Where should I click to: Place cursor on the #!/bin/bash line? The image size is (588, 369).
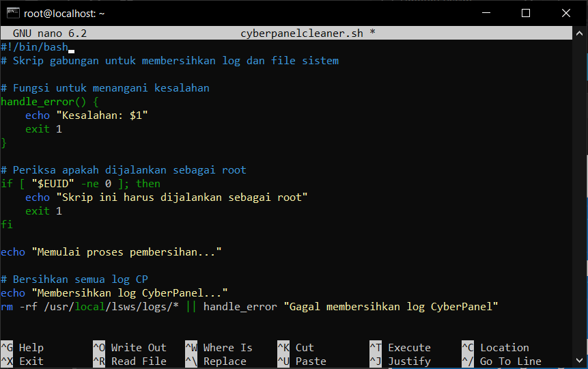(34, 47)
